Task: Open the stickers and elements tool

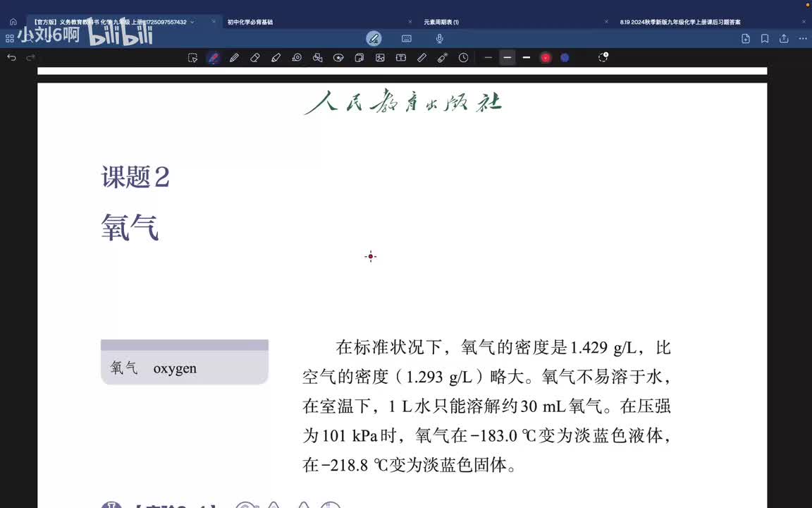Action: coord(338,58)
